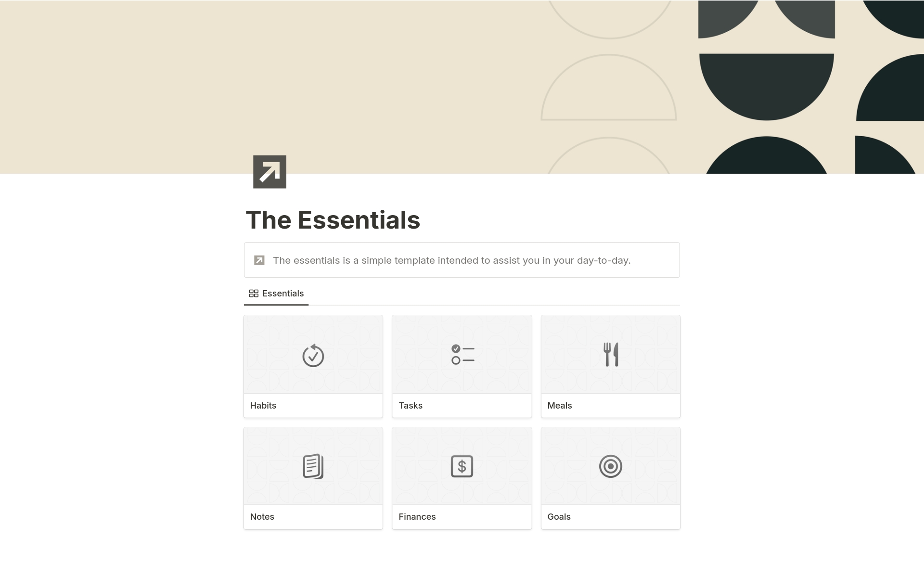The image size is (924, 577).
Task: Open the Tasks manager
Action: pos(462,366)
